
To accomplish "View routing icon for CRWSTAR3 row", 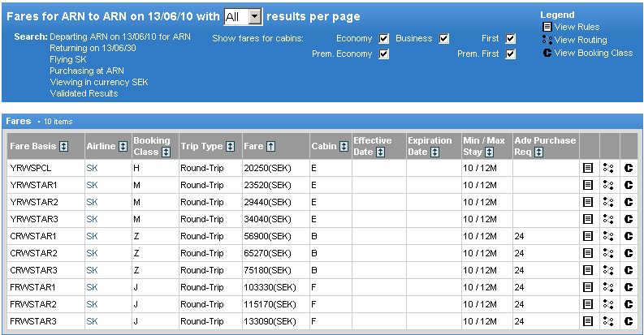I will pos(608,271).
